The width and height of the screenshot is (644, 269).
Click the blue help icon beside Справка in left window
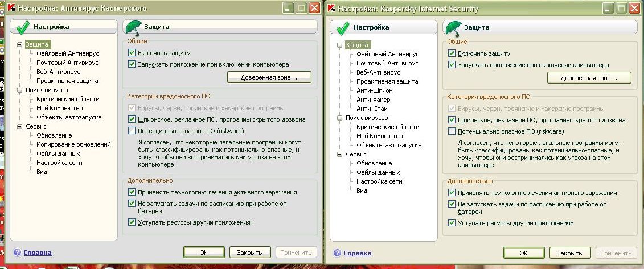pos(17,253)
